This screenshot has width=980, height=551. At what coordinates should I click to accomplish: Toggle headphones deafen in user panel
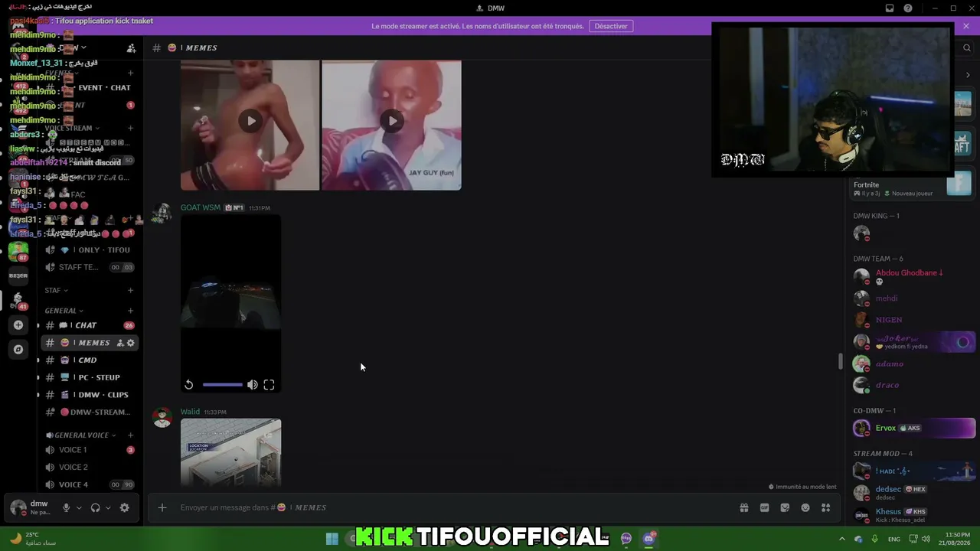(x=95, y=507)
